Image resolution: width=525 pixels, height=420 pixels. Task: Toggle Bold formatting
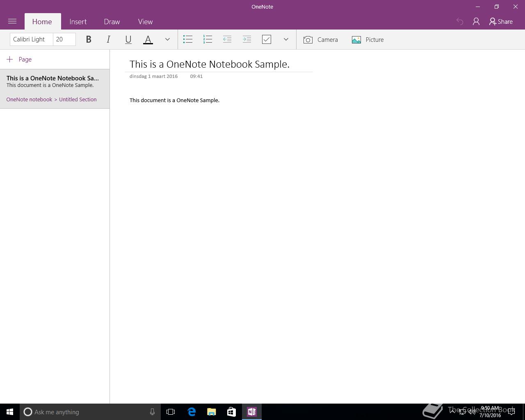tap(89, 39)
